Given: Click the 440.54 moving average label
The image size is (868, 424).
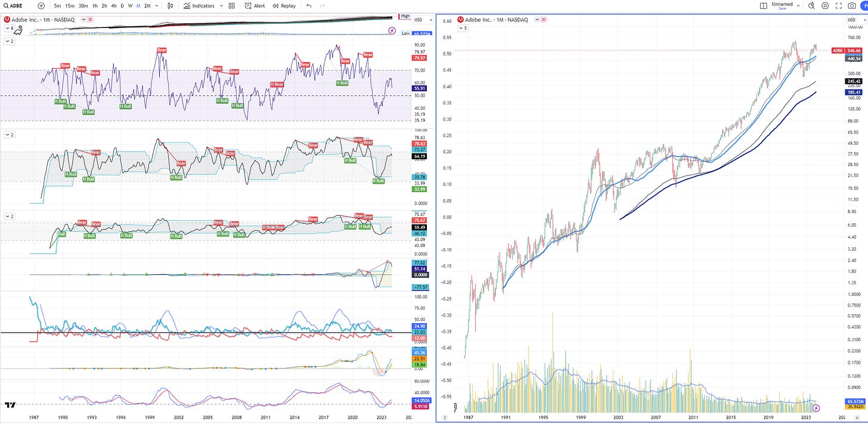Looking at the screenshot, I should click(x=852, y=58).
